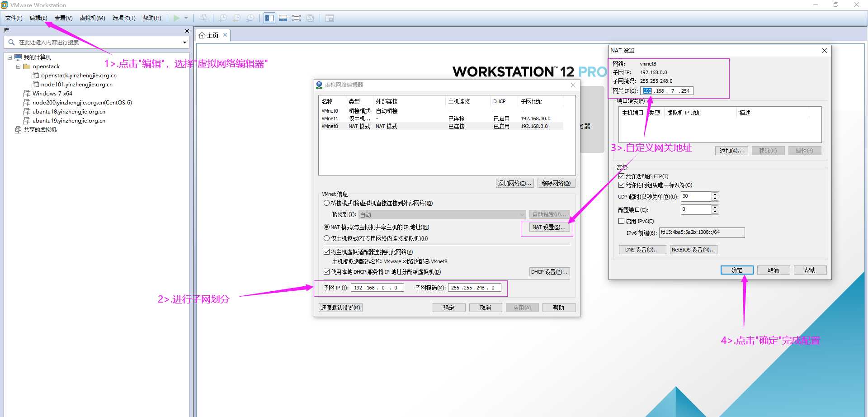868x417 pixels.
Task: Click the 子网掩码 input field
Action: point(474,288)
